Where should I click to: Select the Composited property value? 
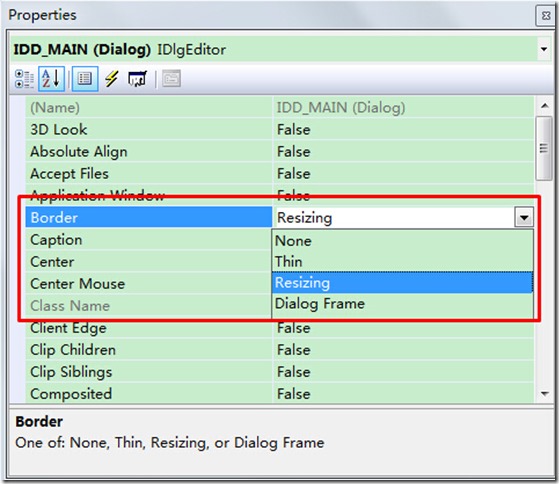[294, 394]
